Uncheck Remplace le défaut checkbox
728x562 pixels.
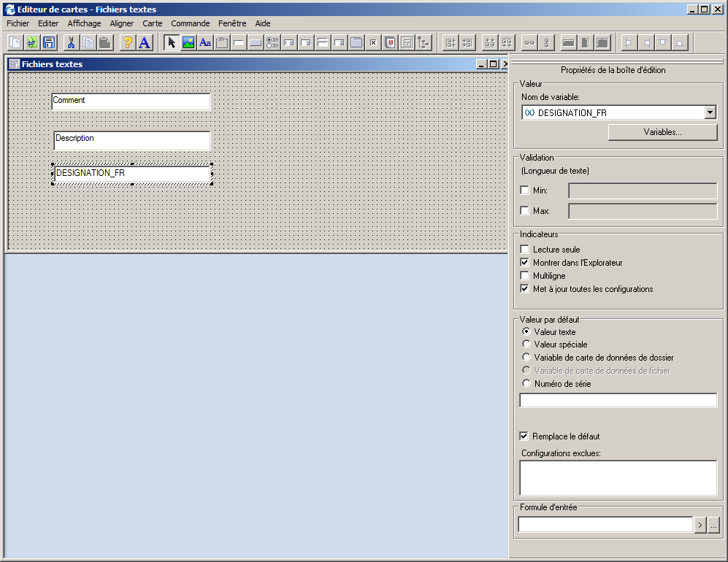(524, 436)
